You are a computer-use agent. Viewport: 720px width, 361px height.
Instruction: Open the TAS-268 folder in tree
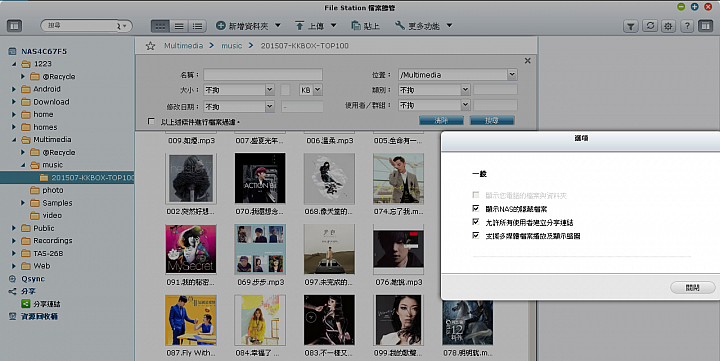48,254
